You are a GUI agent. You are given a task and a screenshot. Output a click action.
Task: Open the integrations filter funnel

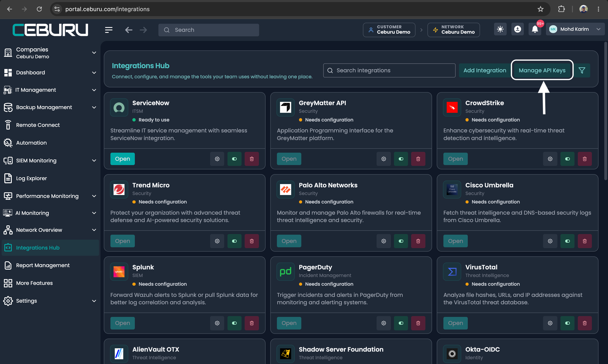point(582,70)
